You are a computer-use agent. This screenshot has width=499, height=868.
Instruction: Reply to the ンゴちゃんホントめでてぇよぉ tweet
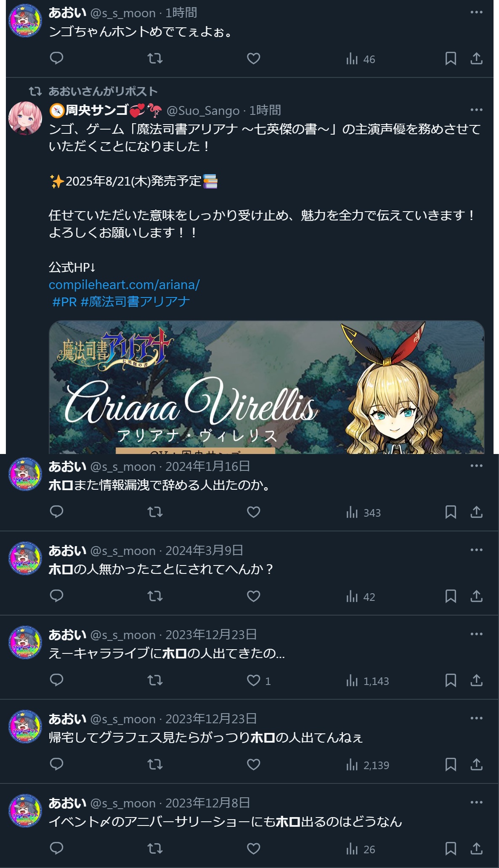pyautogui.click(x=56, y=58)
